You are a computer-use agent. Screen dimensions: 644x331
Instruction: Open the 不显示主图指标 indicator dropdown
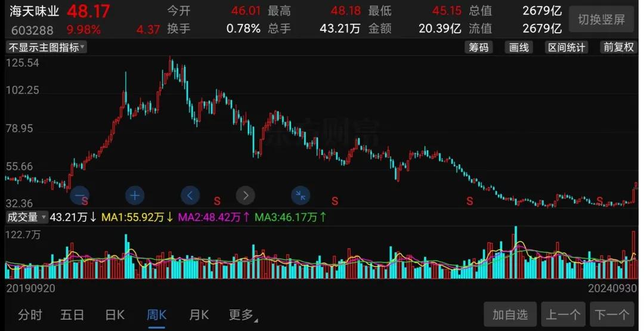click(47, 47)
